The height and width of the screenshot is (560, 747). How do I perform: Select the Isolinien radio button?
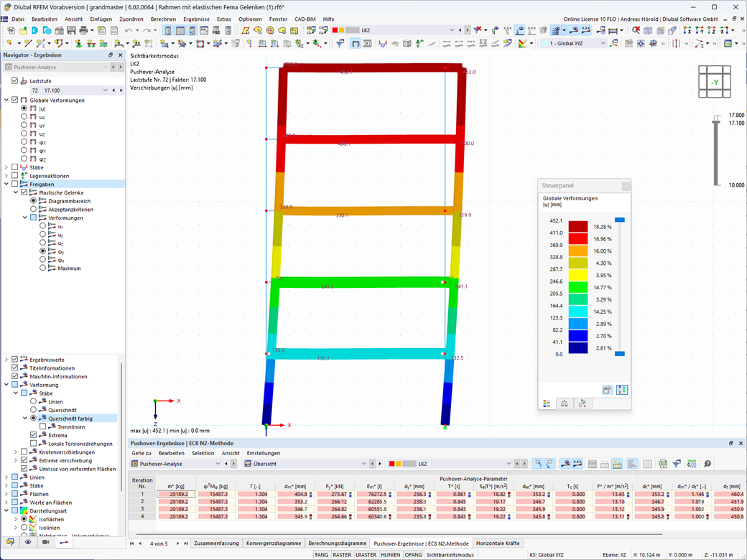coord(24,528)
